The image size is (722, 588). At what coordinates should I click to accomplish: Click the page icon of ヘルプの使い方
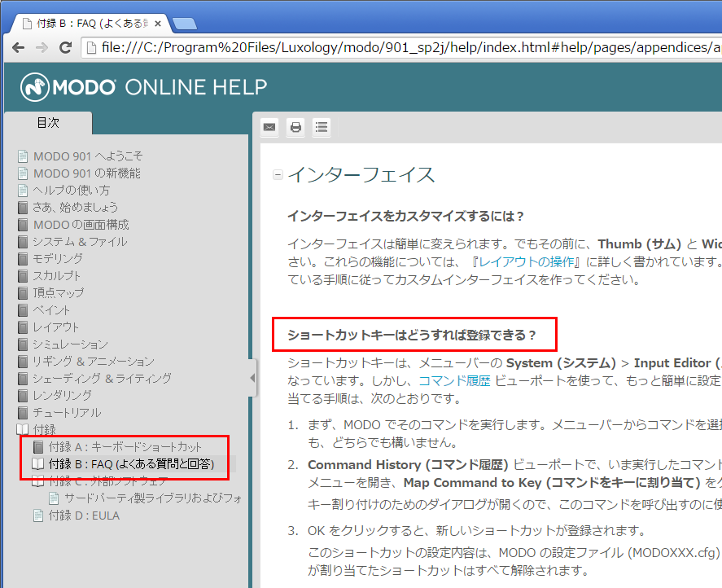point(23,191)
